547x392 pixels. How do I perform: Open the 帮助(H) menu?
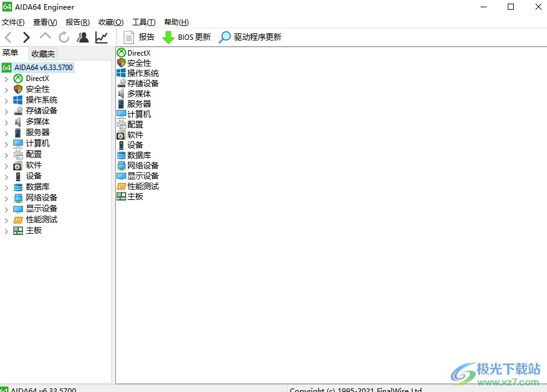[176, 22]
